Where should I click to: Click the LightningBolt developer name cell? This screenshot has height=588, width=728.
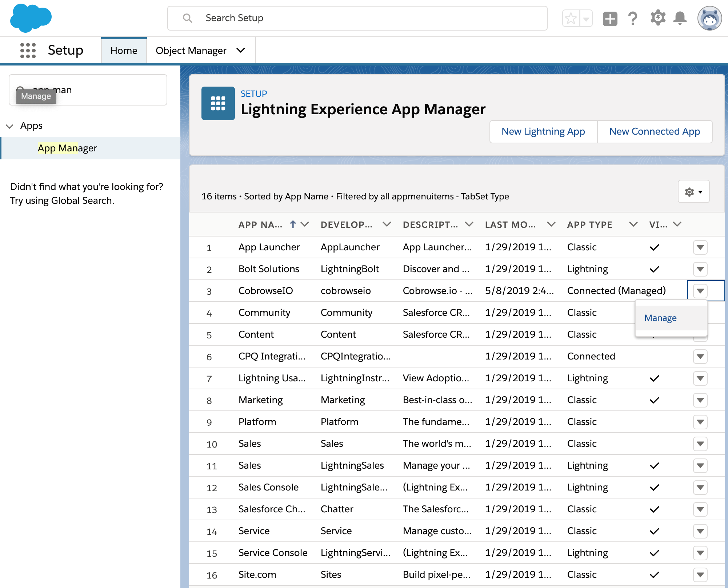[350, 269]
